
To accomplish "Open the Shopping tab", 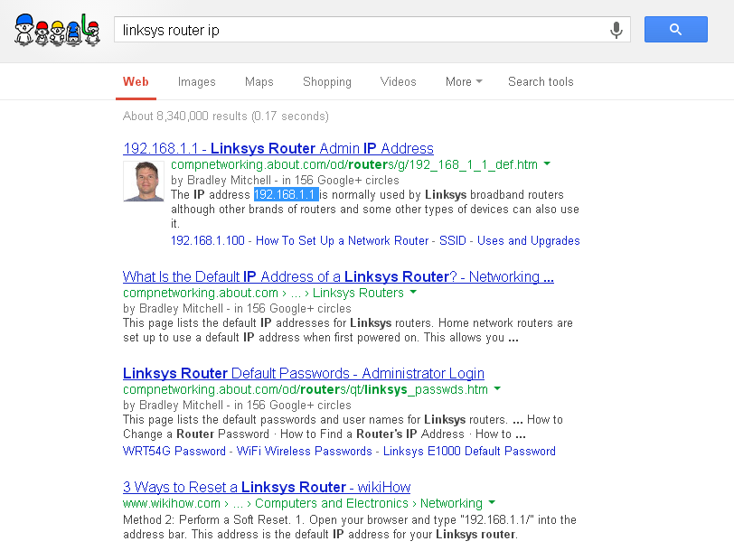I will 326,82.
